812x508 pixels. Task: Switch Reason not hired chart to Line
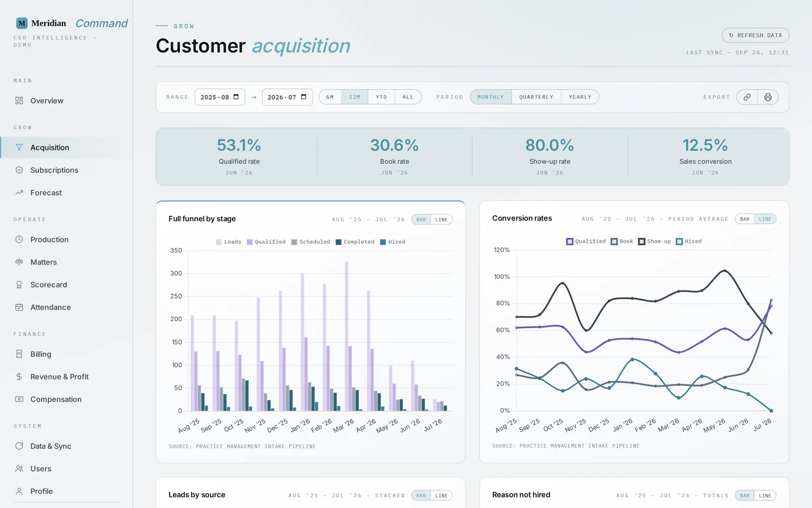[765, 495]
